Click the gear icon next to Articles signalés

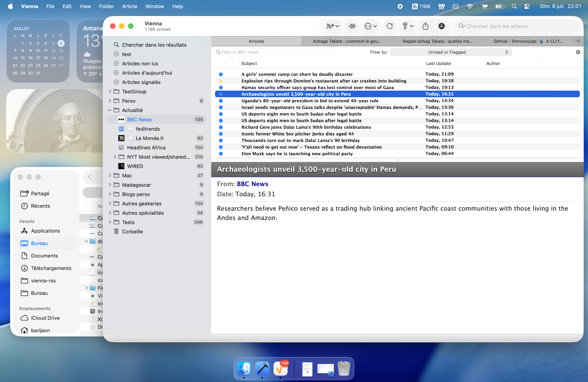116,82
